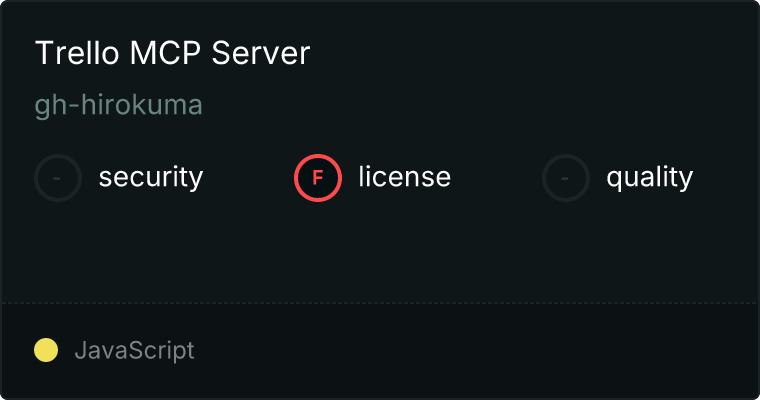760x400 pixels.
Task: Open the gh-hirokuma author profile
Action: tap(118, 106)
